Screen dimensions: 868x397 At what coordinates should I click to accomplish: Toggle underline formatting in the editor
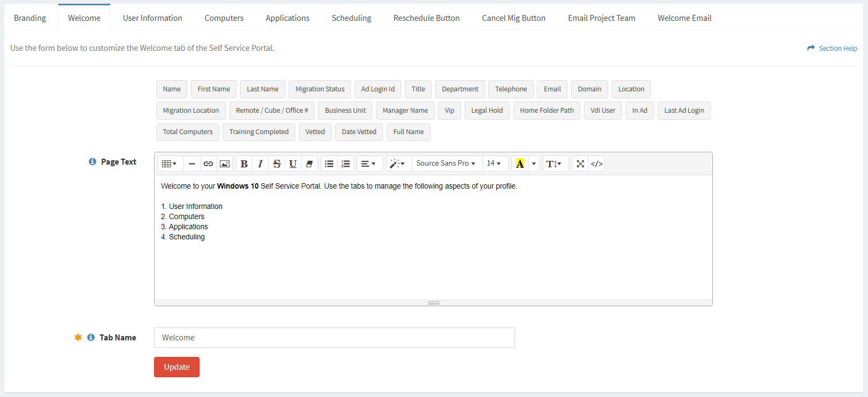[x=293, y=164]
